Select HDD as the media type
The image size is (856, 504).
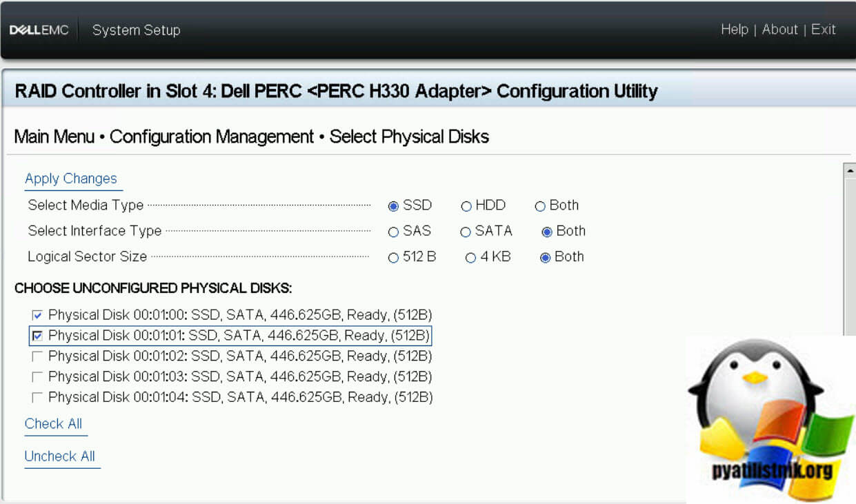pyautogui.click(x=466, y=205)
